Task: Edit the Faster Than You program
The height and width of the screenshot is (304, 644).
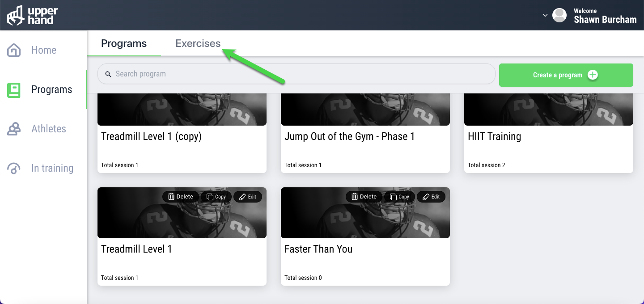Action: 431,197
